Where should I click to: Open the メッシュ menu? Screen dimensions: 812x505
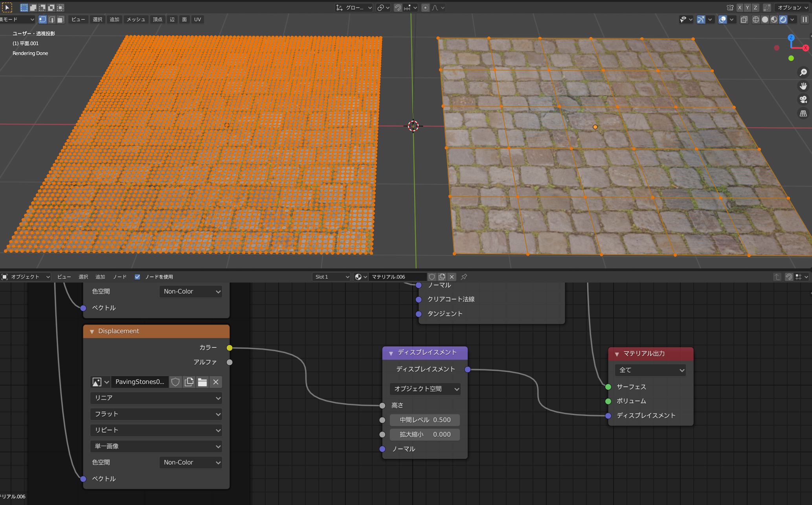(136, 19)
